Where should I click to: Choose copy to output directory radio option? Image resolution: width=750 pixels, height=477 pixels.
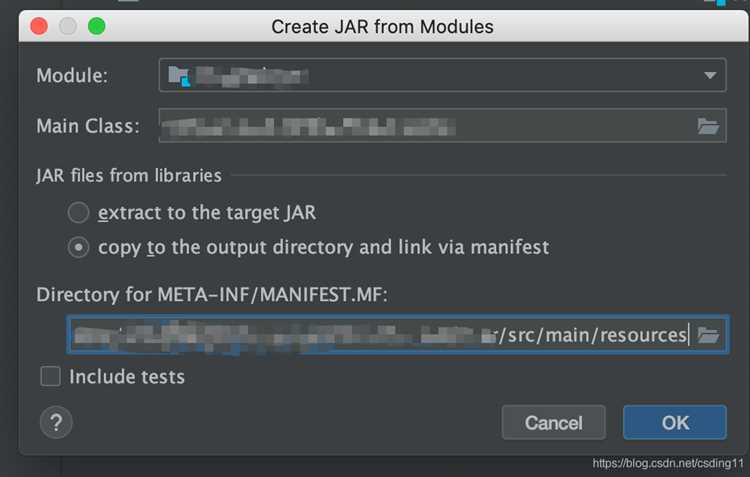click(x=78, y=247)
